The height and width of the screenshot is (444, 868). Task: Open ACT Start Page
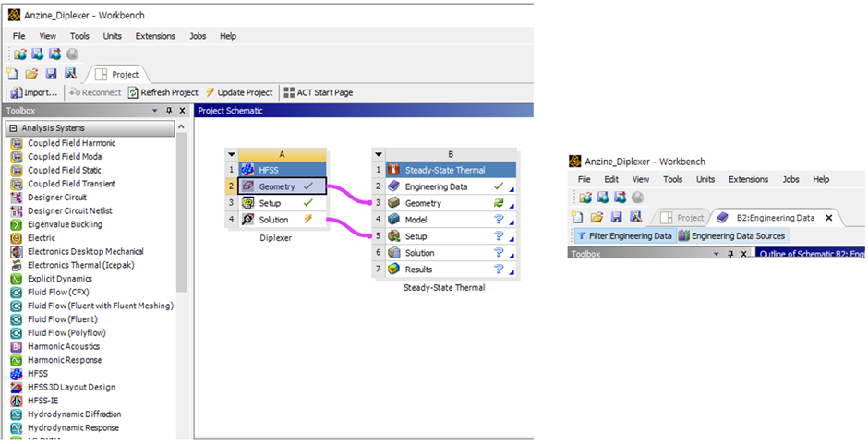[319, 92]
